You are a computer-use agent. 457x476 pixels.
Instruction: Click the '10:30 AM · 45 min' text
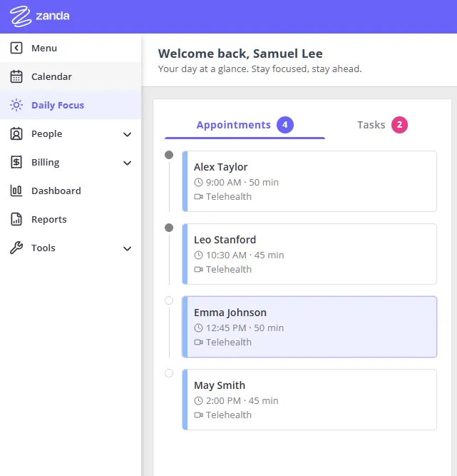[x=245, y=255]
